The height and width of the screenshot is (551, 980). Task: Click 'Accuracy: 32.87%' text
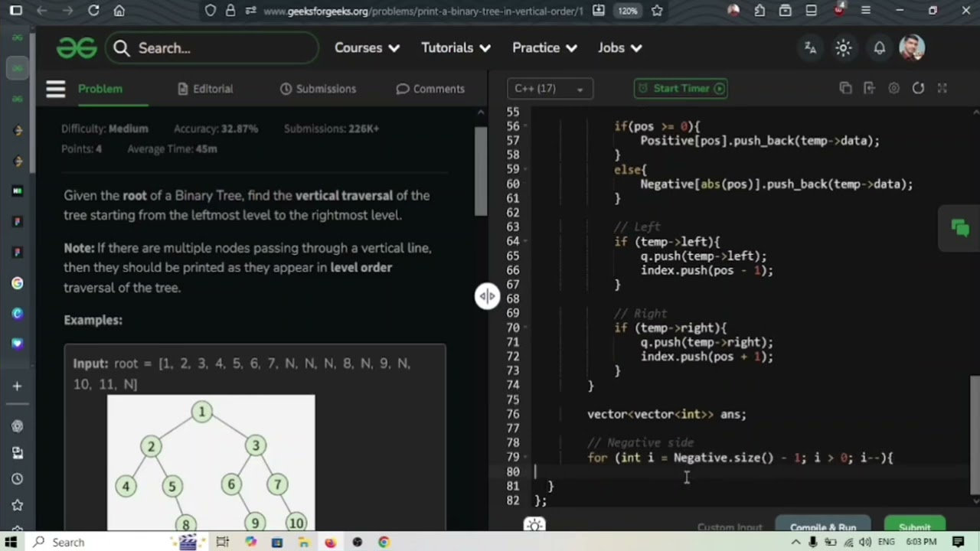[216, 129]
